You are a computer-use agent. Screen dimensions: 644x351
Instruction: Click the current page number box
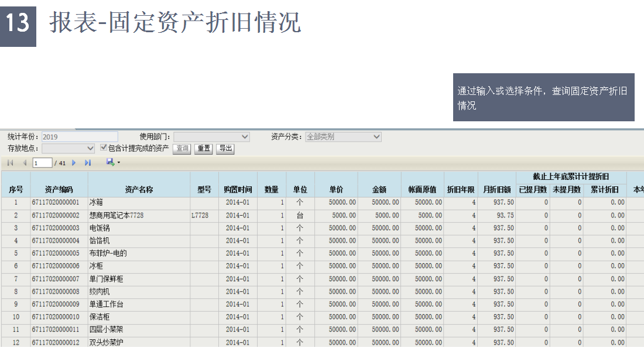[42, 163]
